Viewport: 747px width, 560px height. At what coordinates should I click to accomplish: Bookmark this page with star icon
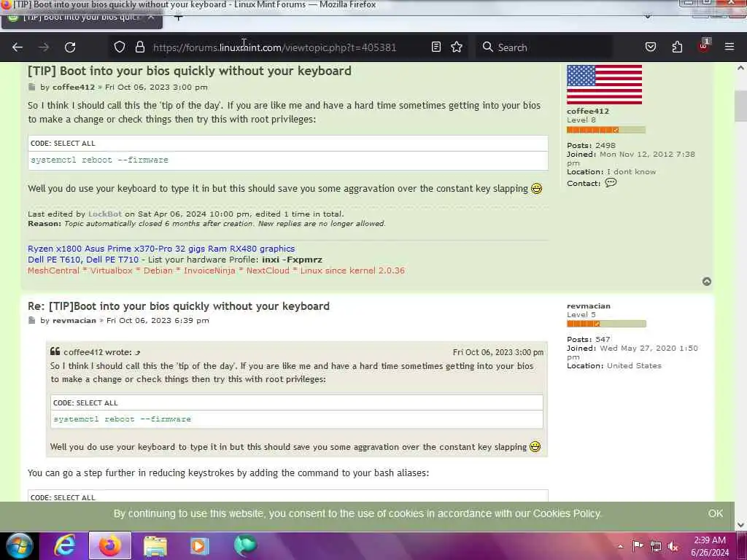point(457,47)
